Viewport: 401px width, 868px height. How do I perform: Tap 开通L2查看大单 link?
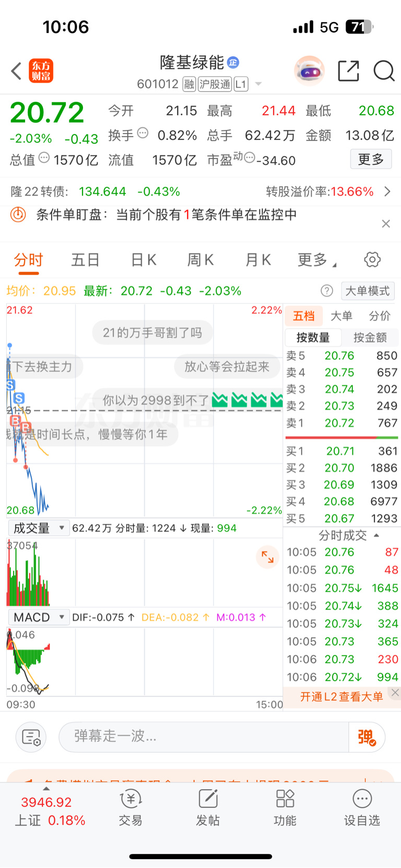[x=341, y=697]
